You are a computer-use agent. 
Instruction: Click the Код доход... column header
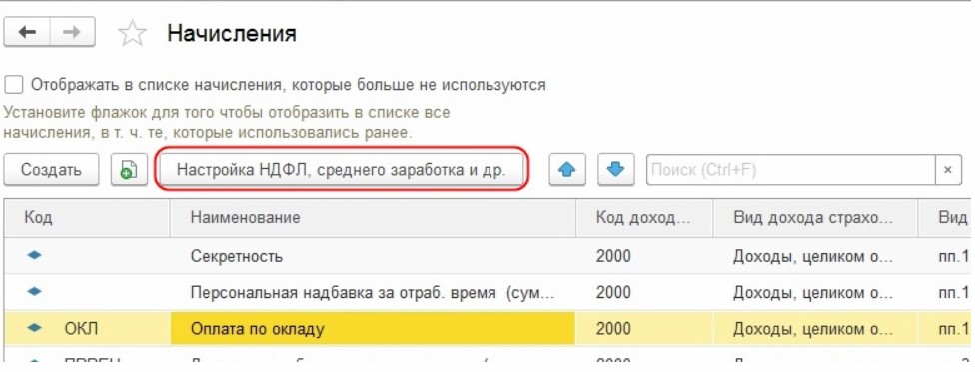643,217
